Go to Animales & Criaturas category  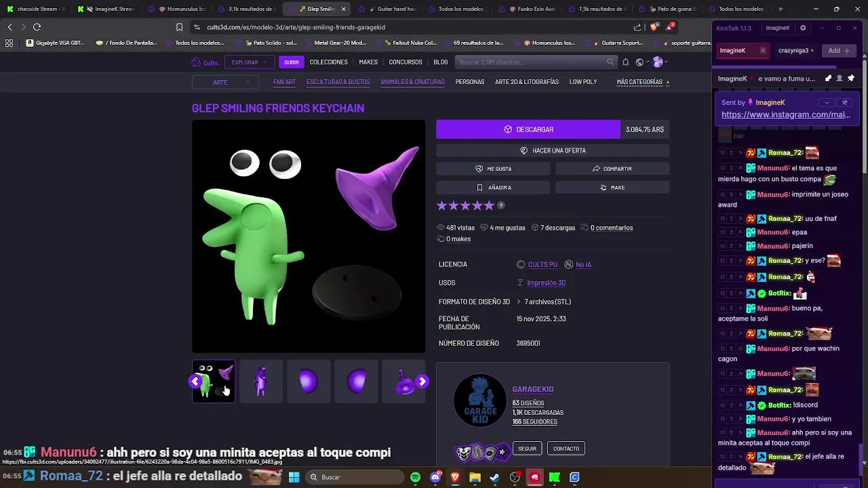[x=412, y=82]
